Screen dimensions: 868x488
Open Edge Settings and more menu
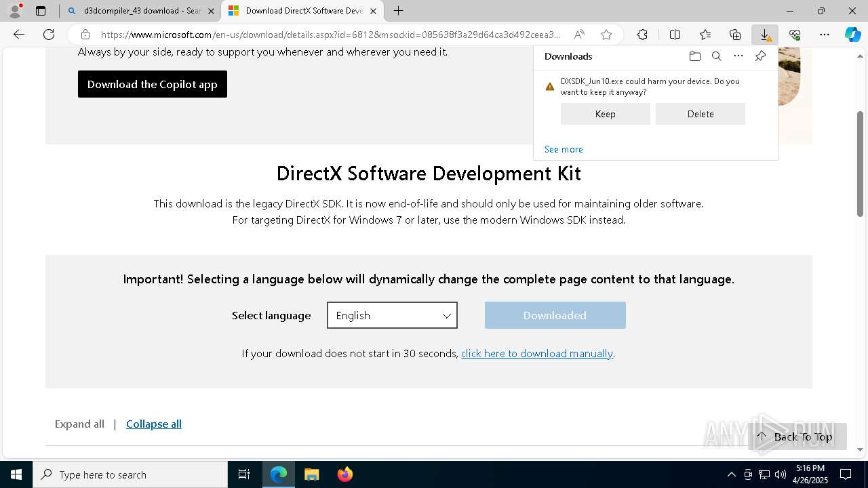coord(825,35)
